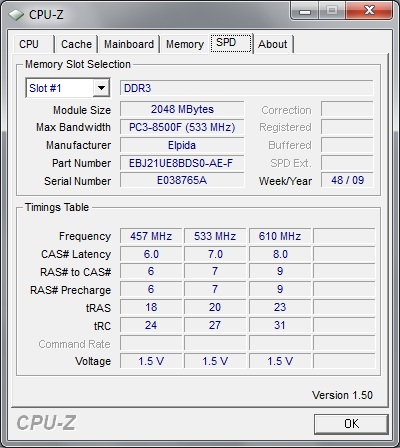Click the 457 MHz frequency cell
Screen dimensions: 400x448
point(151,236)
